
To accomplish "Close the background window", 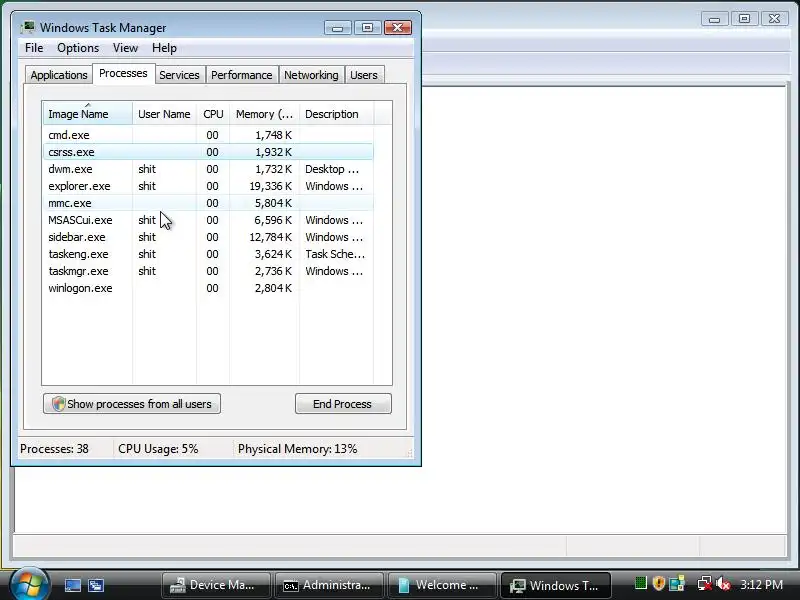I will [774, 19].
